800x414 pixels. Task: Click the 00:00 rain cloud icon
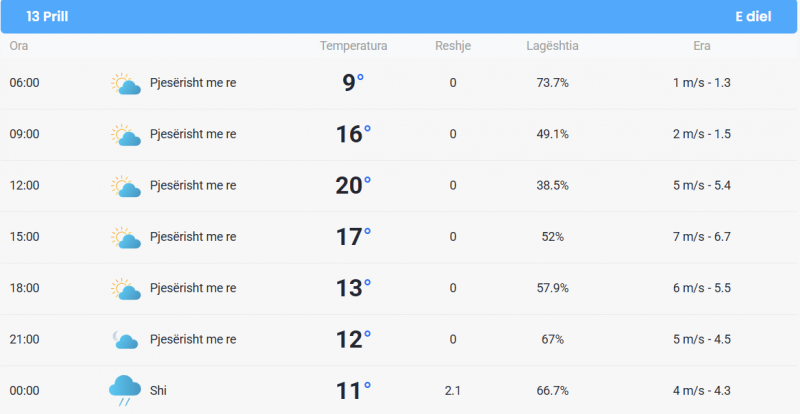click(125, 391)
